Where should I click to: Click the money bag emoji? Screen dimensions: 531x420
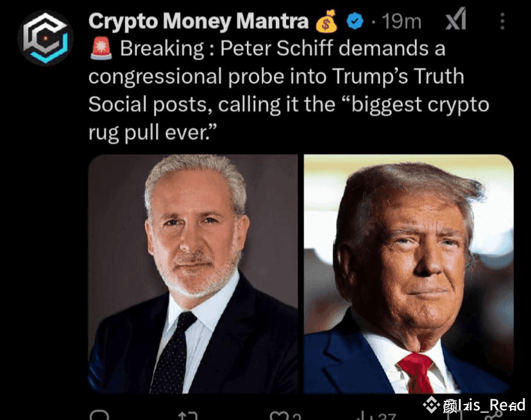[x=326, y=21]
